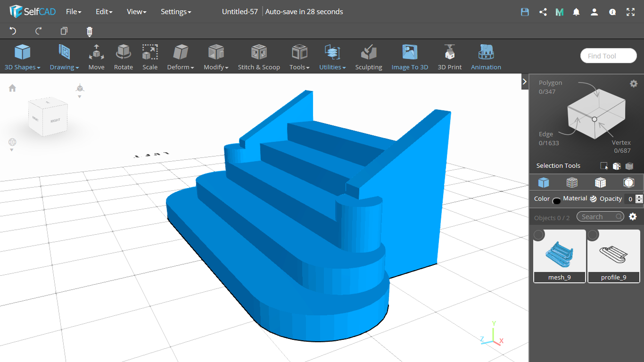Open the Image To 3D tool
The width and height of the screenshot is (644, 362).
pos(410,57)
